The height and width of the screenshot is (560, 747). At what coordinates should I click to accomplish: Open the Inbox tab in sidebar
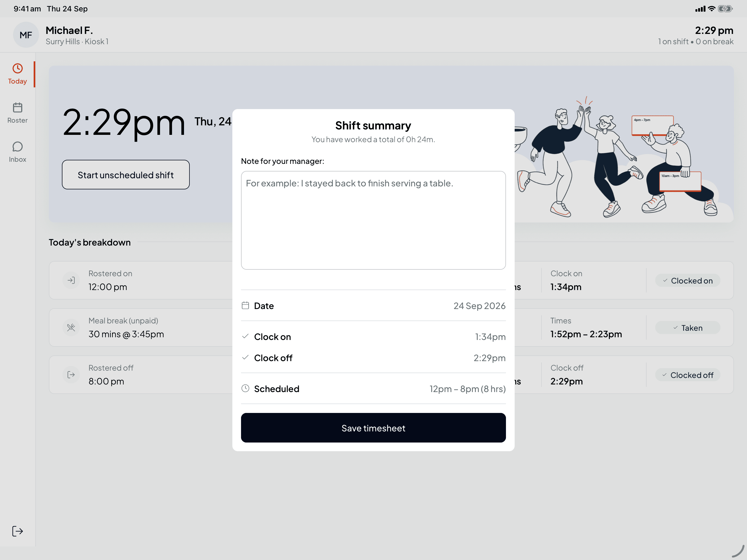coord(17,152)
